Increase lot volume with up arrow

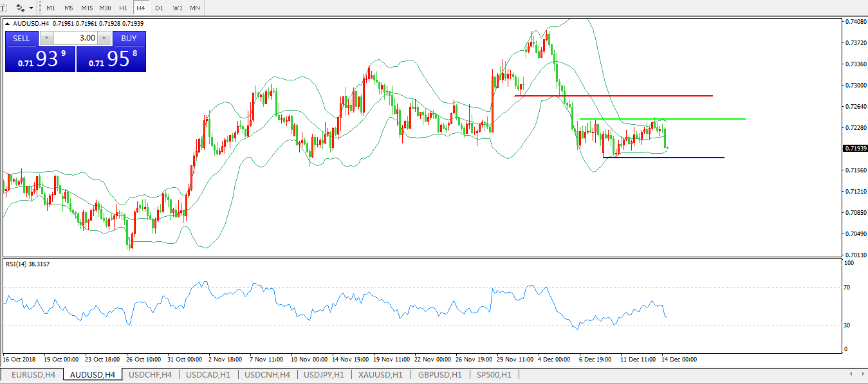click(x=104, y=39)
